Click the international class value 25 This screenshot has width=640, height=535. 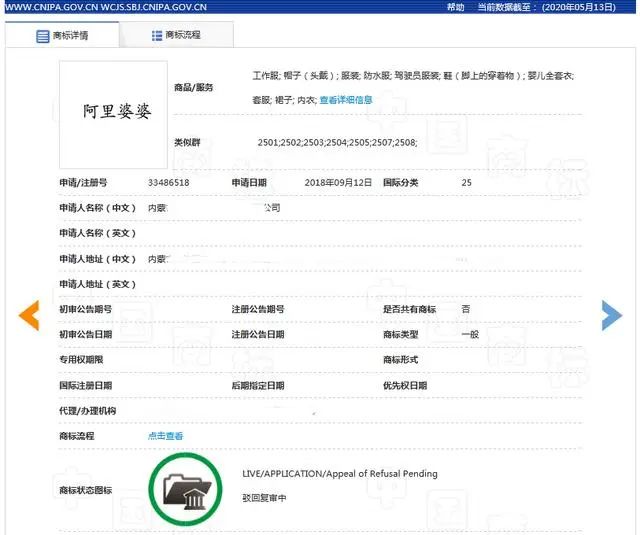466,183
